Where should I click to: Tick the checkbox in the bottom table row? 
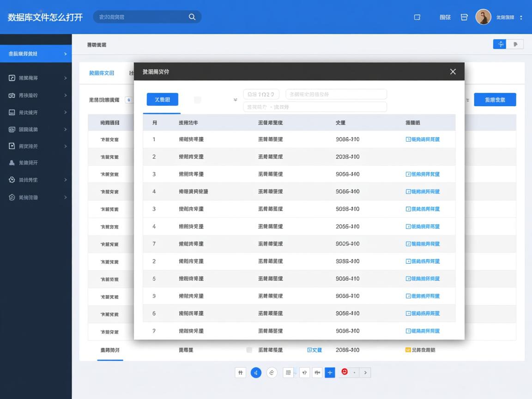pyautogui.click(x=249, y=350)
